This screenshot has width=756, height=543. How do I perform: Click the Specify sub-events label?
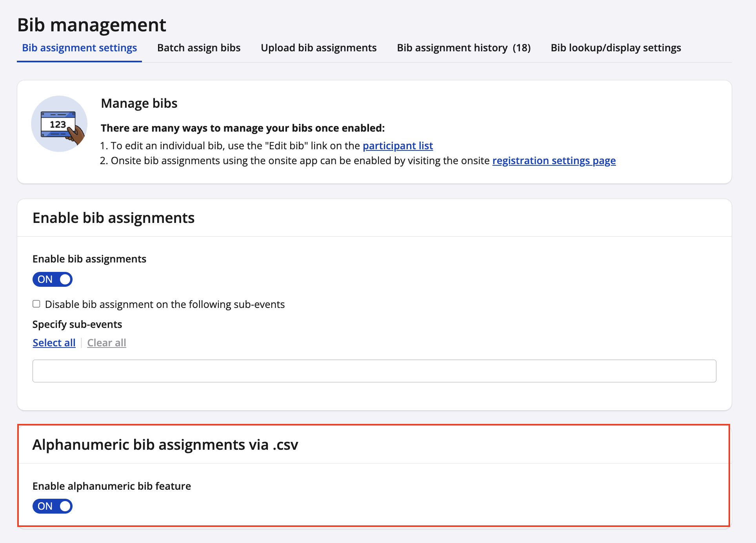77,324
